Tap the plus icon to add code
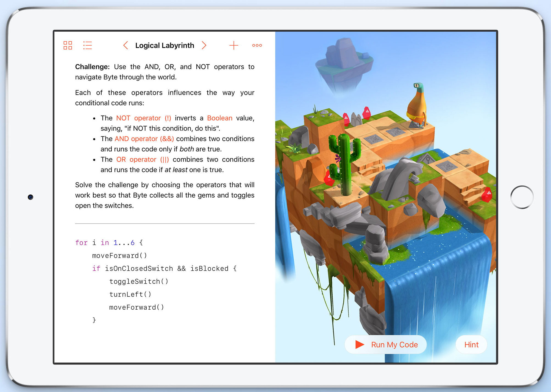This screenshot has width=551, height=392. coord(234,45)
